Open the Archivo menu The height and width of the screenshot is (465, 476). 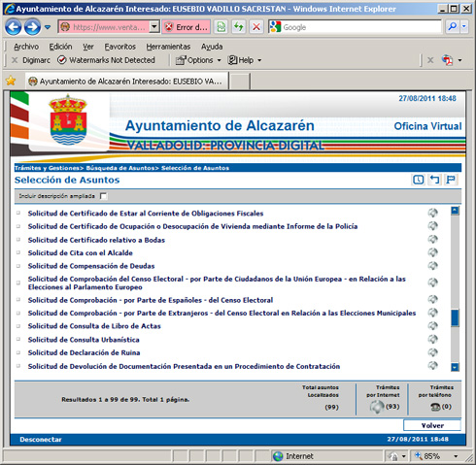(x=26, y=47)
